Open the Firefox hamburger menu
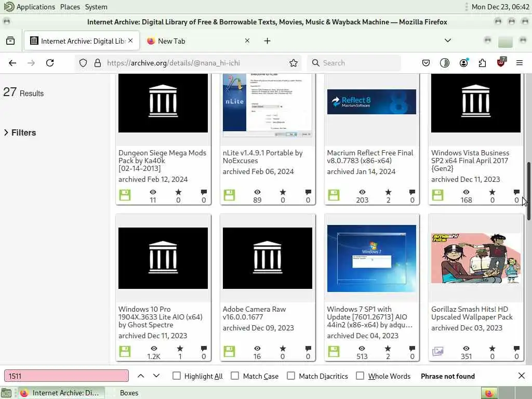 pos(520,63)
